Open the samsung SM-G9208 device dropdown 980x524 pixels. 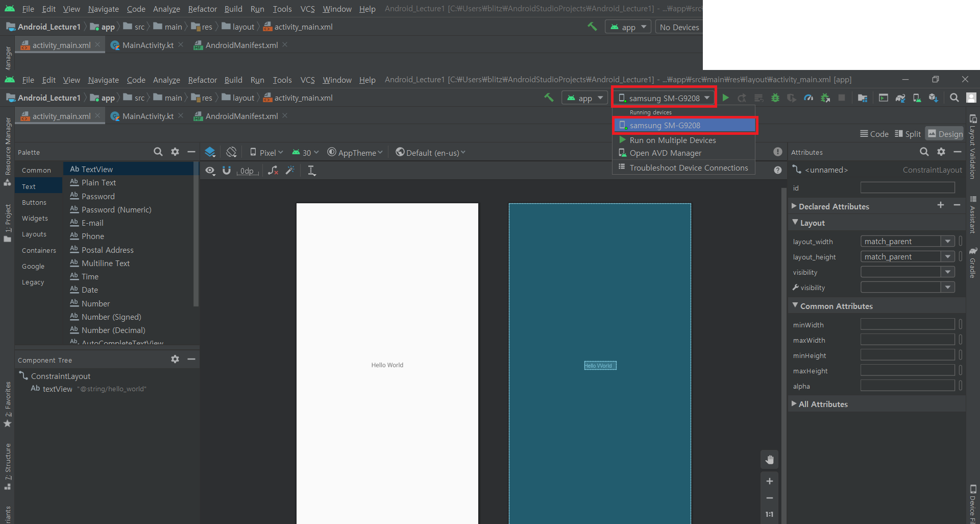pyautogui.click(x=664, y=98)
